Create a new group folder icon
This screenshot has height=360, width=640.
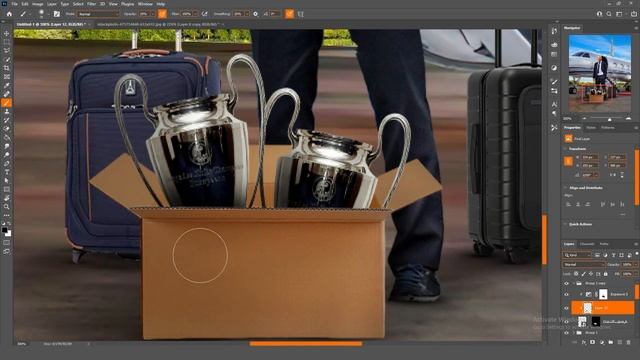pos(611,342)
